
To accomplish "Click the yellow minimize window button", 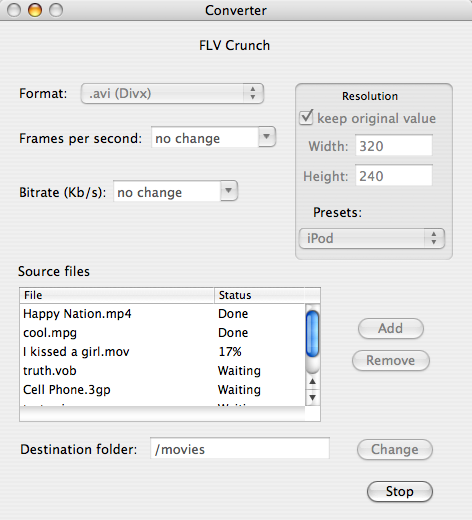I will point(35,10).
